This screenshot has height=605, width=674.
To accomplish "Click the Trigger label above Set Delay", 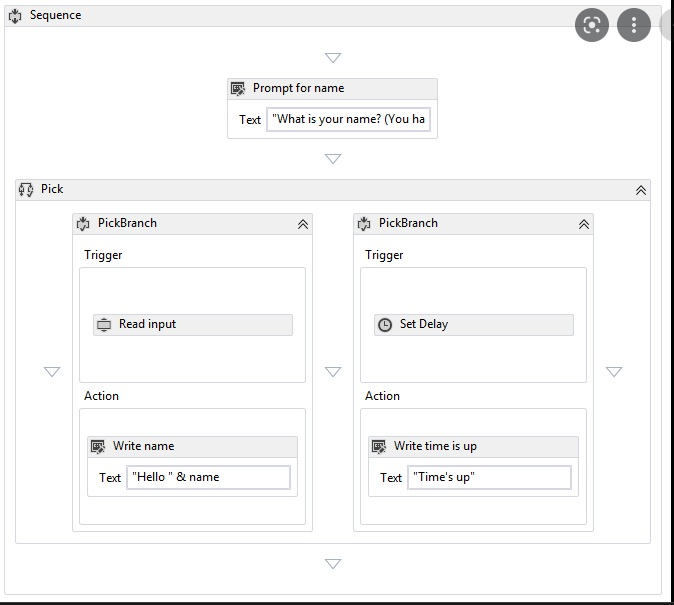I will click(x=384, y=255).
